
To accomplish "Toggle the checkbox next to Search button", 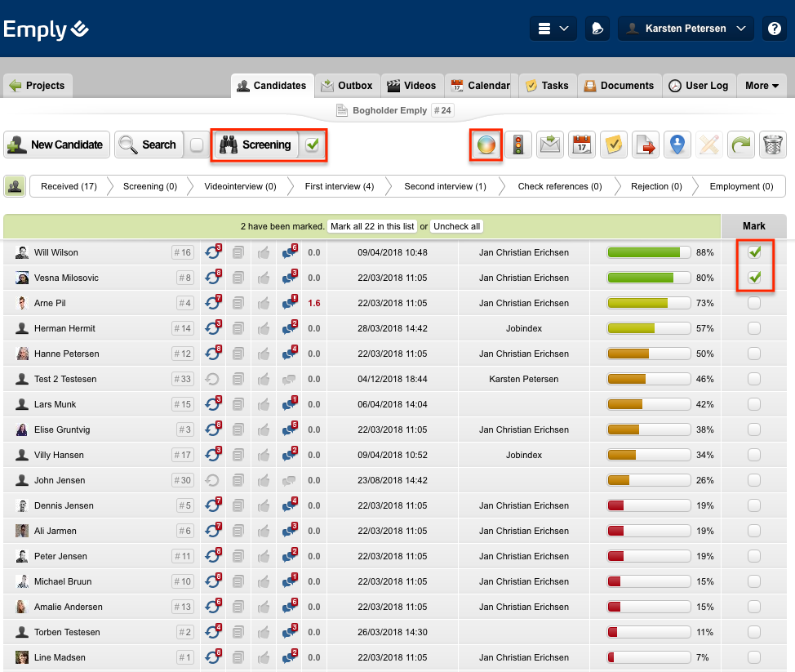I will 196,145.
